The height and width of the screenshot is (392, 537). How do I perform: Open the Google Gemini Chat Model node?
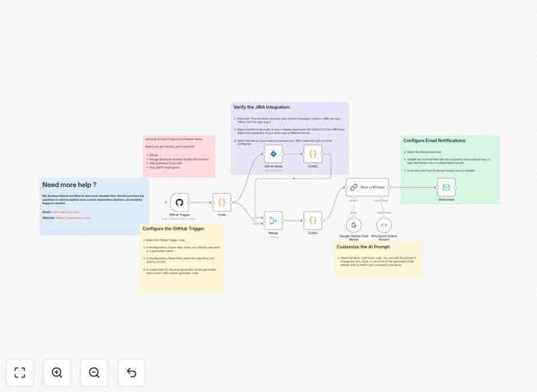click(354, 225)
